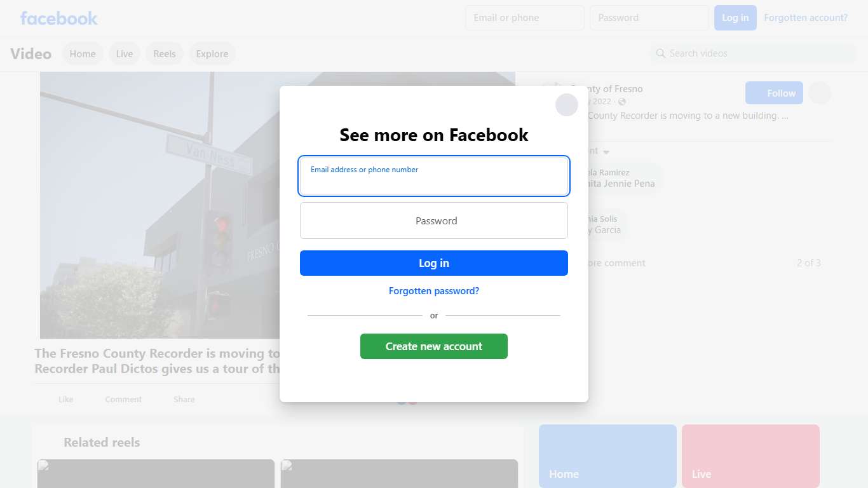This screenshot has height=488, width=868.
Task: Open the Forgotten password? link
Action: [434, 291]
